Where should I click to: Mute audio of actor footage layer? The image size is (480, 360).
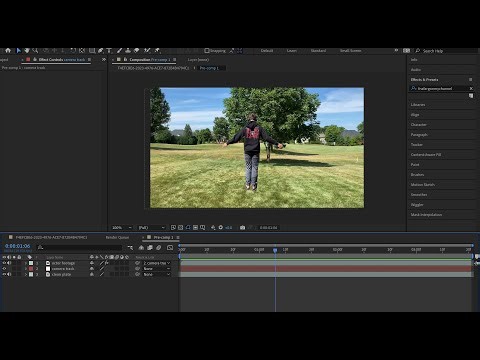9,263
